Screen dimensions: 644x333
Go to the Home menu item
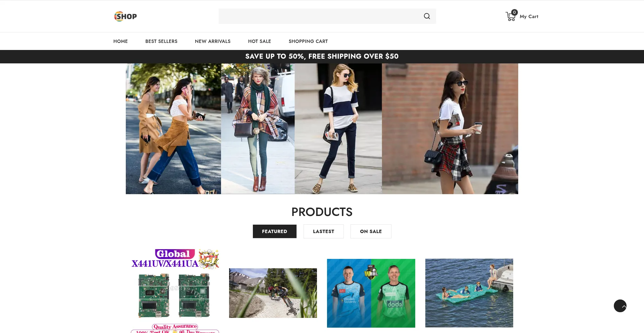[x=120, y=41]
